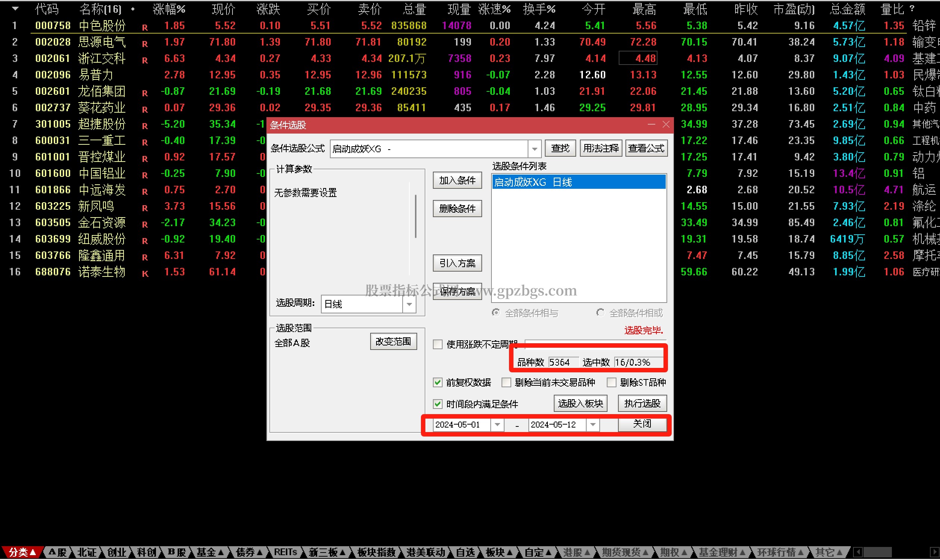
Task: Open the end date 2024-05-12 picker arrow
Action: click(593, 425)
